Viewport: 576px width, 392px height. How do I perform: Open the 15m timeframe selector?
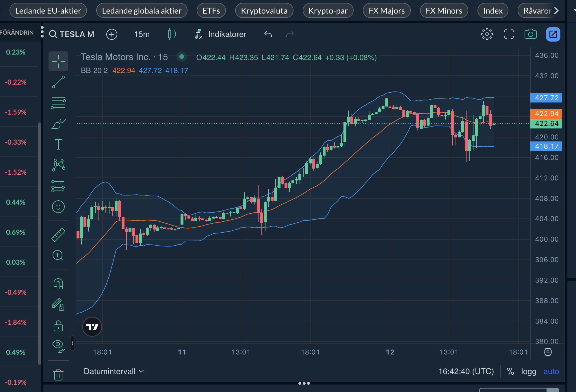coord(142,34)
